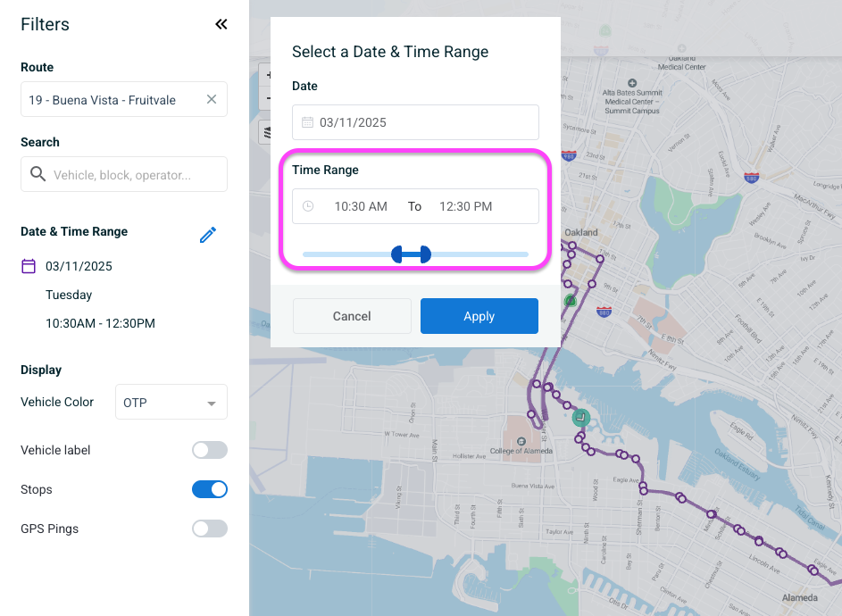Click the calendar icon in the Date field
842x616 pixels.
coord(307,122)
